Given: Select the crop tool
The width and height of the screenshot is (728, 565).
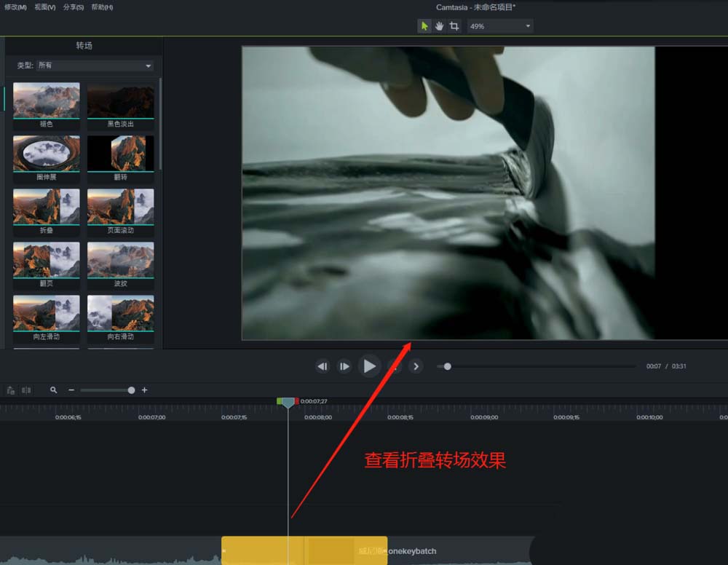Looking at the screenshot, I should (x=454, y=26).
